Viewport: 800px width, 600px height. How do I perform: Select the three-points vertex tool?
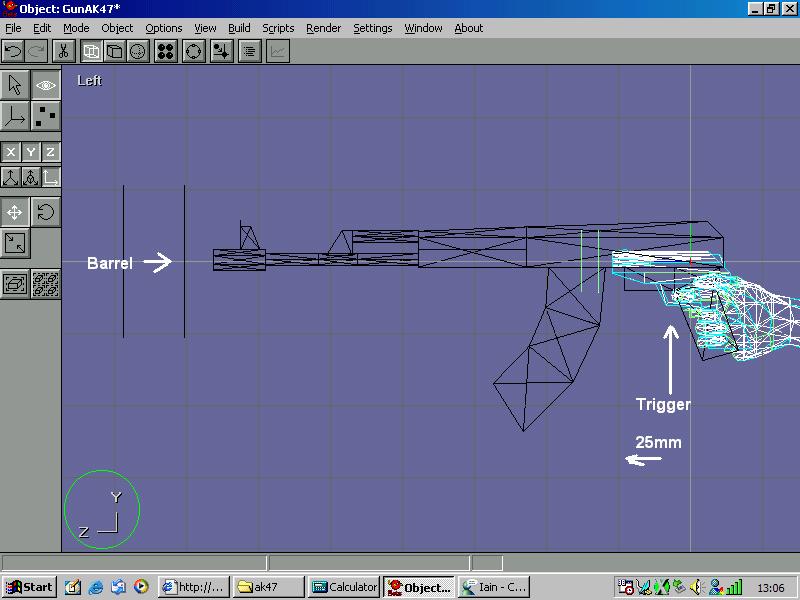[x=46, y=116]
